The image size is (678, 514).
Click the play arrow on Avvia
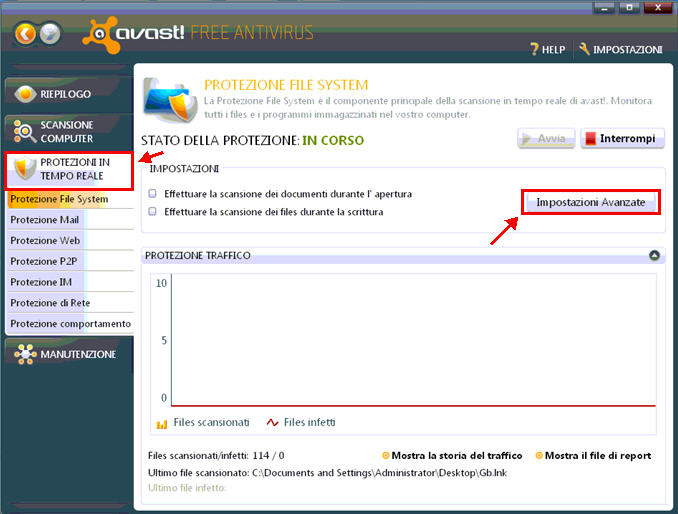[526, 139]
